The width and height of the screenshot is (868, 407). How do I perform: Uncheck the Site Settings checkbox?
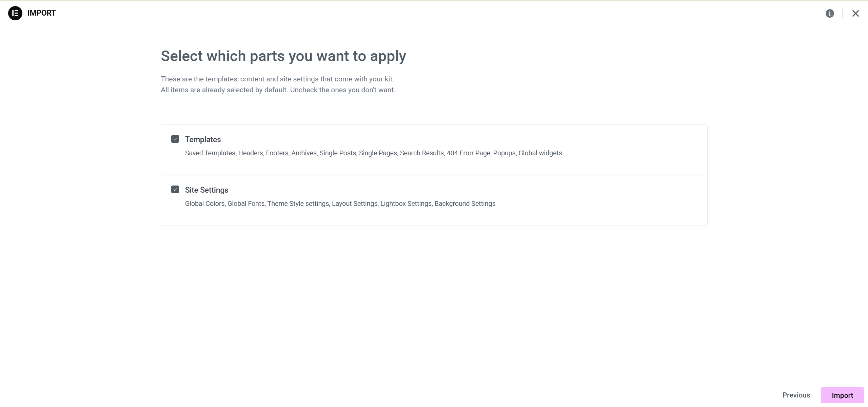coord(175,190)
